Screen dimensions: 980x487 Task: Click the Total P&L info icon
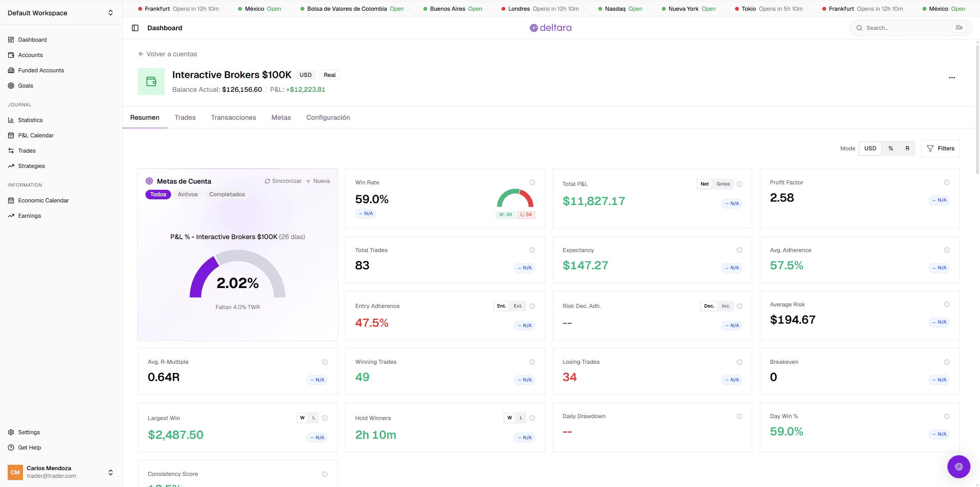(739, 184)
